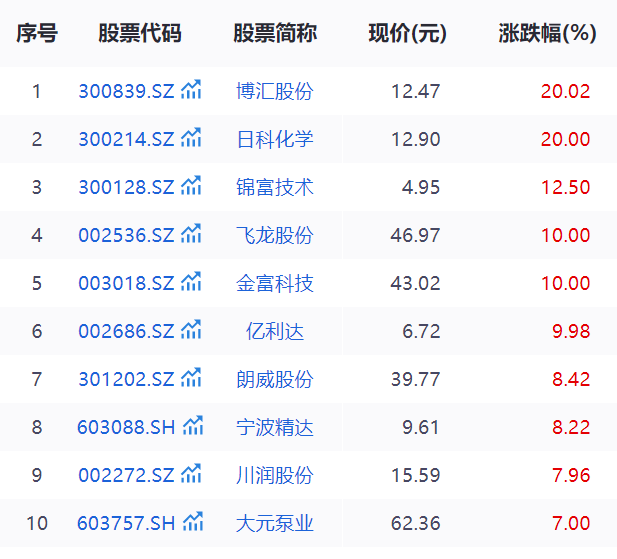This screenshot has width=617, height=559.
Task: Select price value 62.36
Action: pos(416,523)
